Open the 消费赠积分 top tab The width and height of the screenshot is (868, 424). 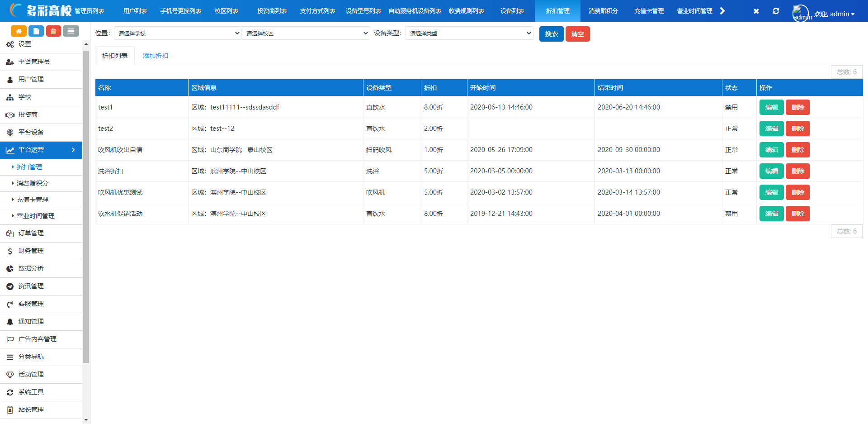(x=603, y=11)
